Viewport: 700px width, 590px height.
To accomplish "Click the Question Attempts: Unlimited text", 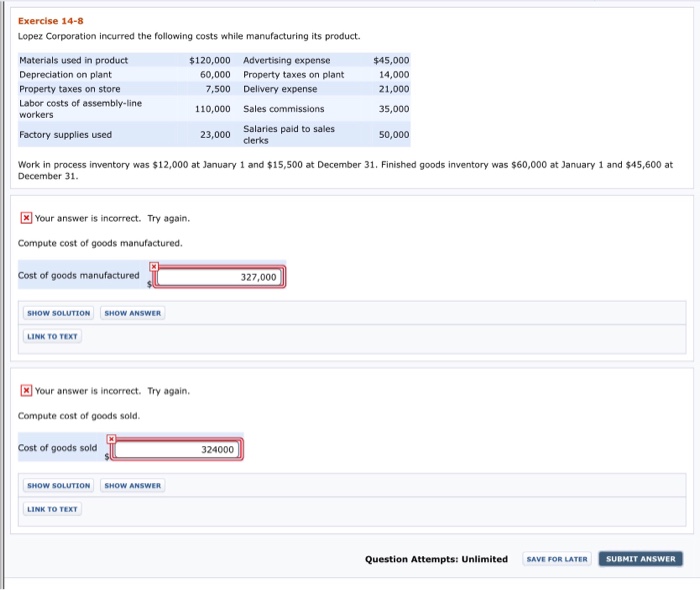I will pos(436,559).
